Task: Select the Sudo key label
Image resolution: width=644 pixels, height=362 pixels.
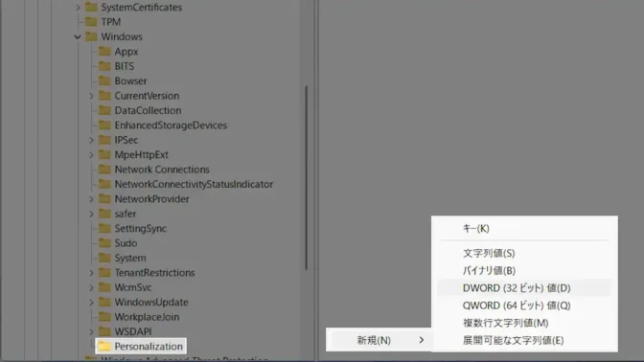Action: coord(126,243)
